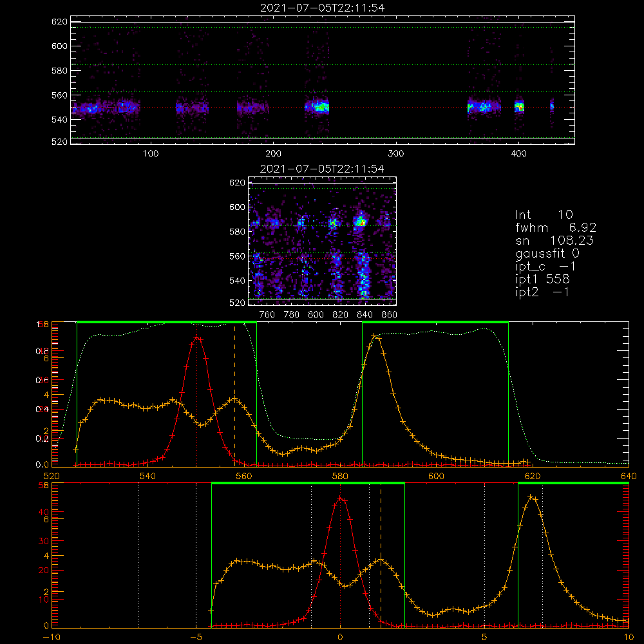This screenshot has height=644, width=644.
Task: Click the x-axis label -10 of lower plot
Action: [x=52, y=638]
